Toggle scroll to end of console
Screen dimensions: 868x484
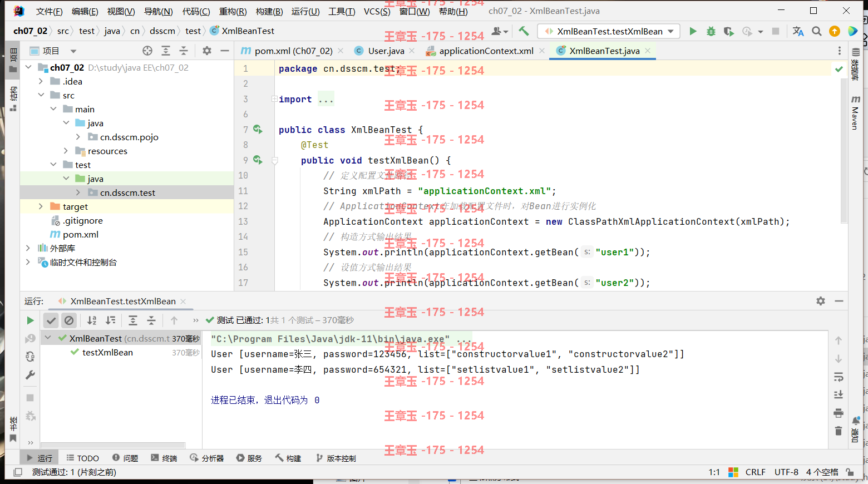click(x=839, y=395)
